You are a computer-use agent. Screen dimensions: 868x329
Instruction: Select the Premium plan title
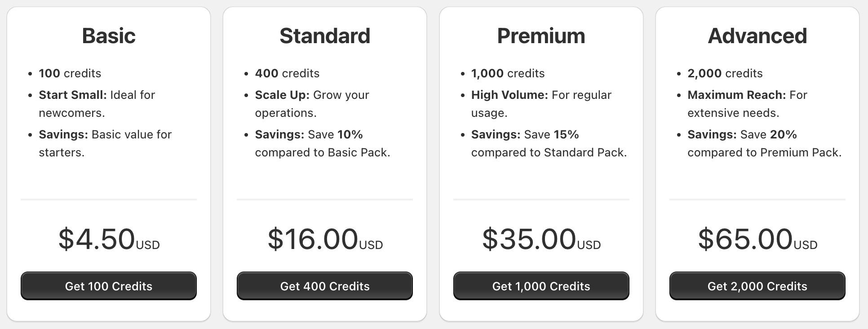click(x=541, y=36)
